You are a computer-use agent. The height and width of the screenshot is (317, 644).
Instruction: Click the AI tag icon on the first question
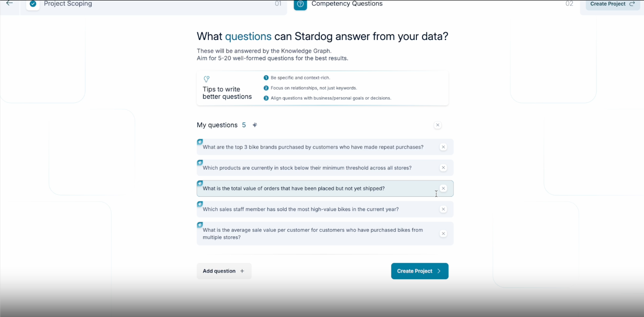200,142
